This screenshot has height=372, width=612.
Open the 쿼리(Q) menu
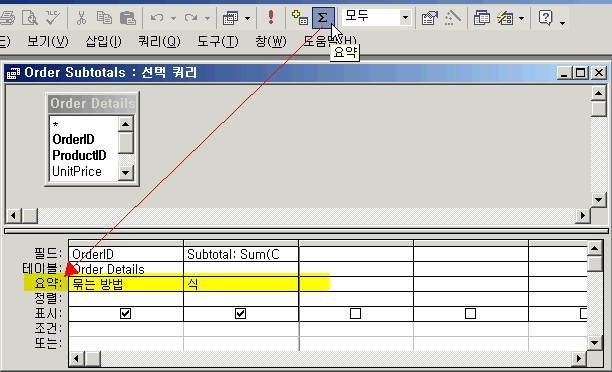tap(159, 41)
